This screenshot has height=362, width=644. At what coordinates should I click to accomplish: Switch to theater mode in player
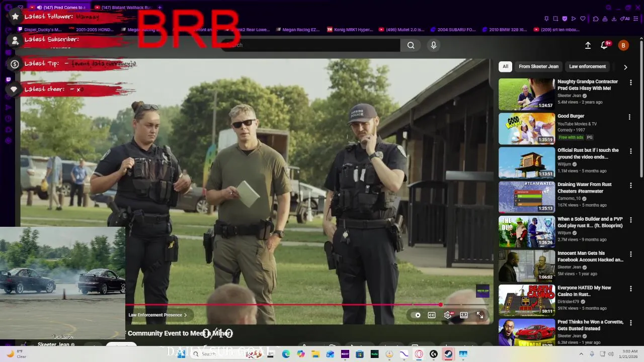point(464,315)
